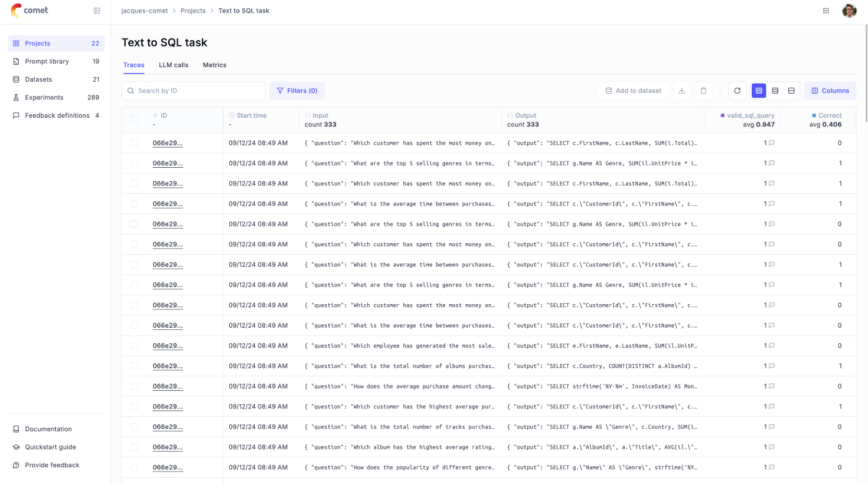Select the large row height view icon
Image resolution: width=868 pixels, height=497 pixels.
point(791,91)
